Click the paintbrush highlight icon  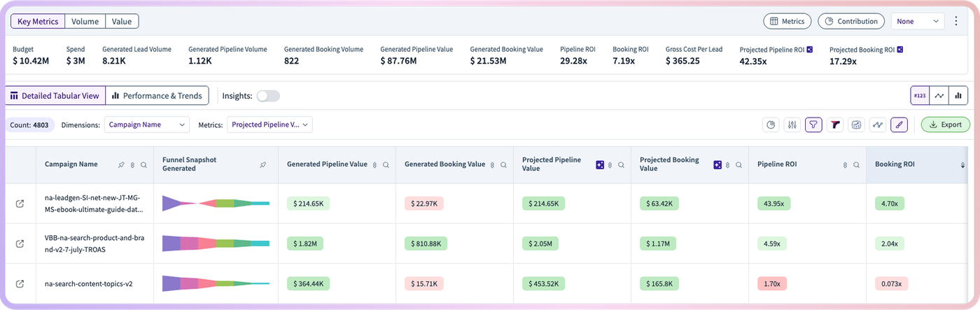point(899,125)
